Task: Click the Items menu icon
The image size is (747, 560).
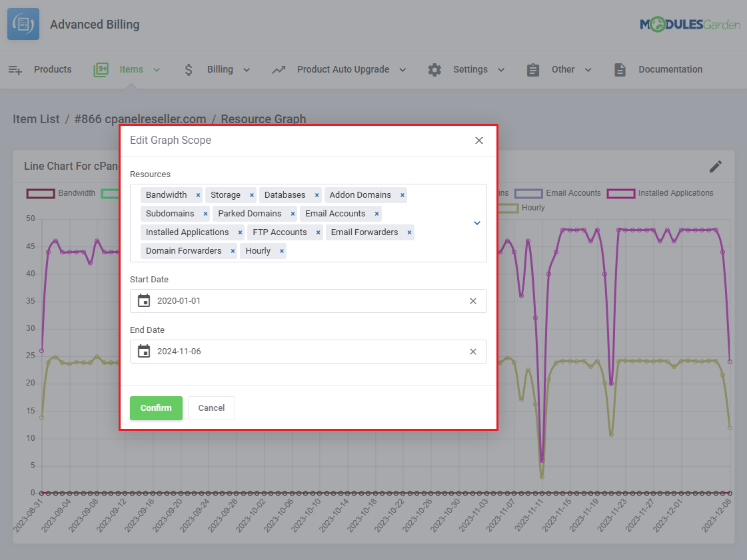Action: [101, 70]
